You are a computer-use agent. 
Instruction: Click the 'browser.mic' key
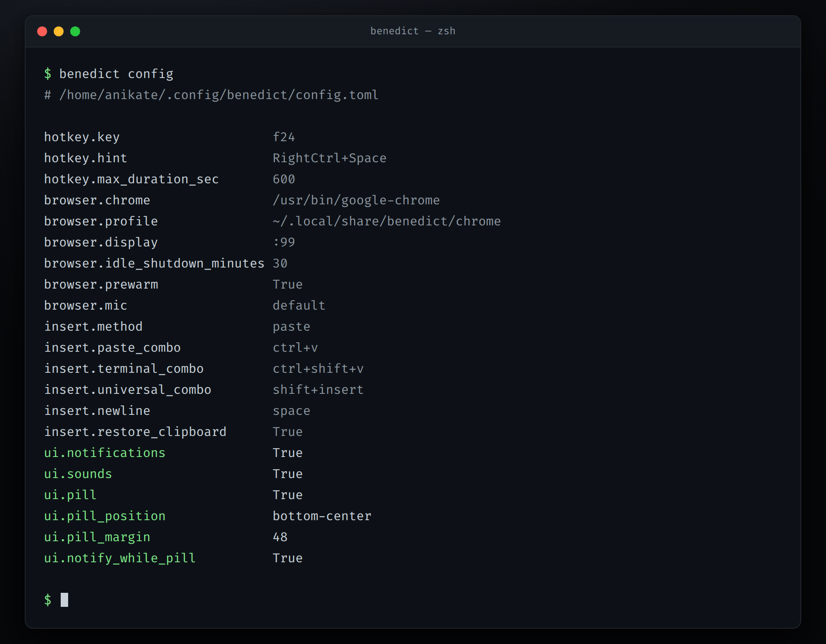(85, 305)
